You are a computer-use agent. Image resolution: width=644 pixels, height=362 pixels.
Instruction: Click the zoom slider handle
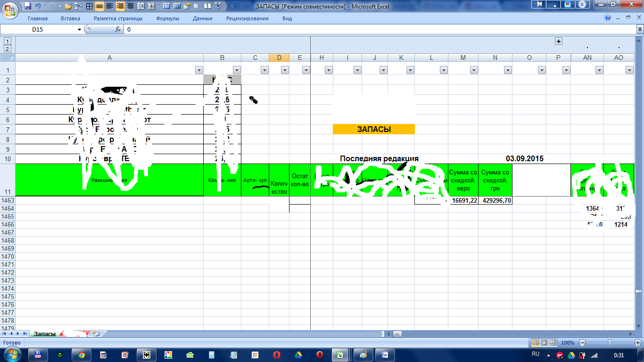tap(610, 343)
